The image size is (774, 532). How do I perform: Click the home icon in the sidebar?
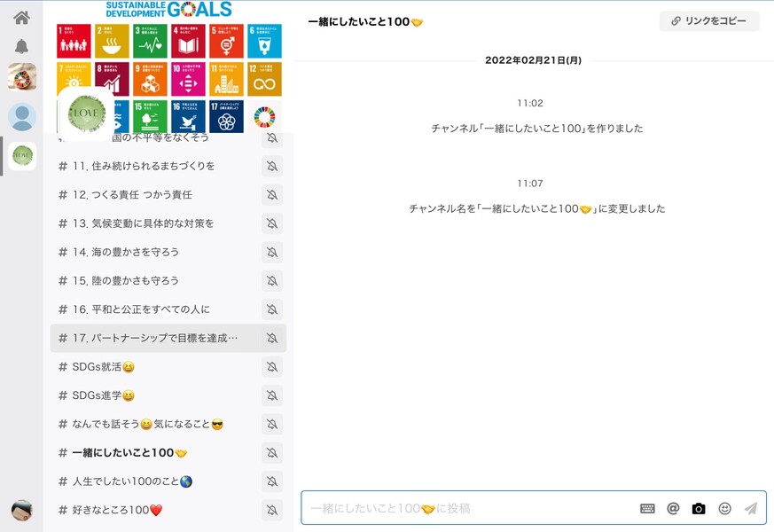21,18
